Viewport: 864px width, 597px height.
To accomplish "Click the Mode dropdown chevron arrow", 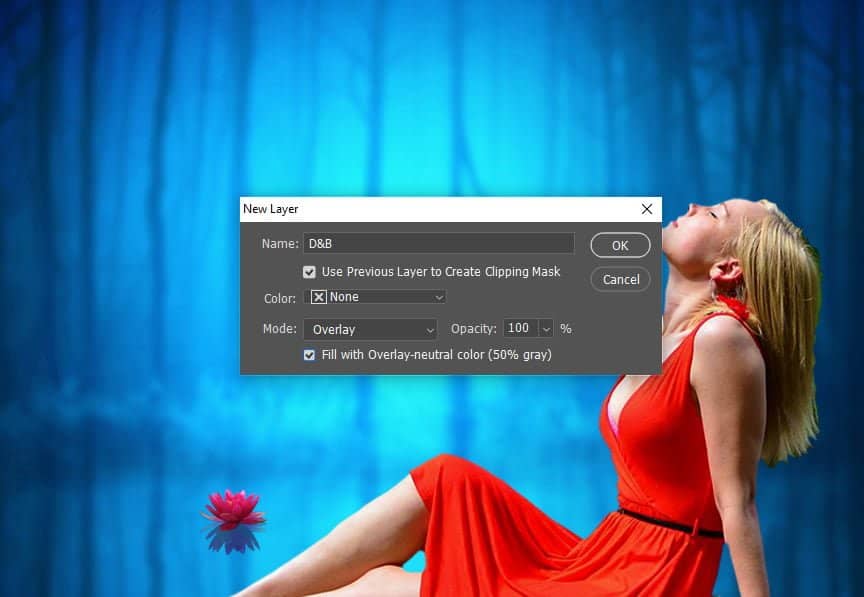I will coord(430,329).
